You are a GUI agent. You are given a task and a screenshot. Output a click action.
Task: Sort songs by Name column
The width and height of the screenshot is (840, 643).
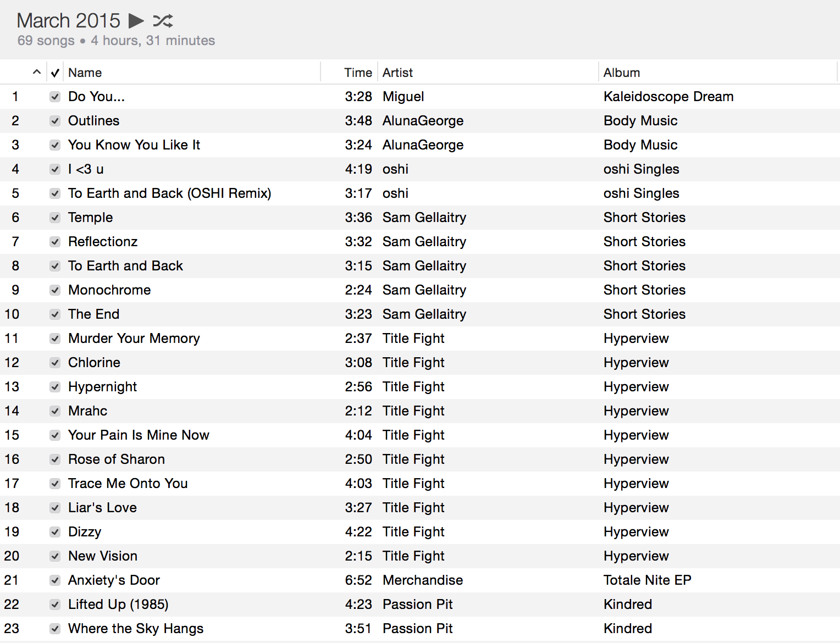pyautogui.click(x=85, y=73)
